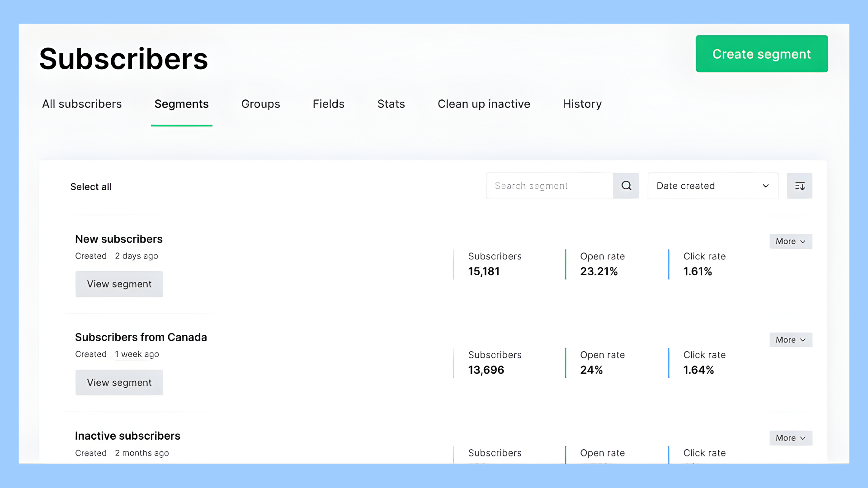Open the More menu for Inactive subscribers
This screenshot has height=488, width=868.
790,438
